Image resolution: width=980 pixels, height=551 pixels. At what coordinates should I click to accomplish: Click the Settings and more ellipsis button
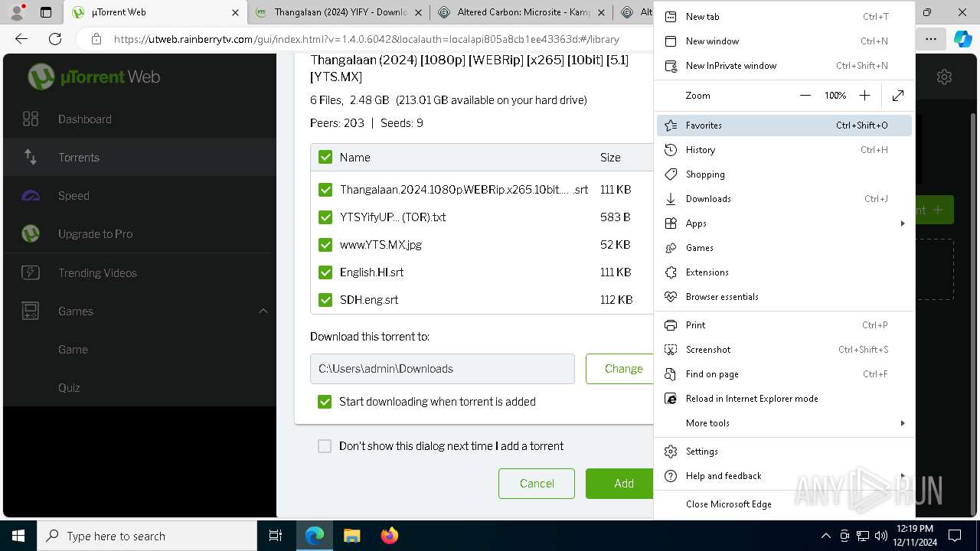coord(931,39)
